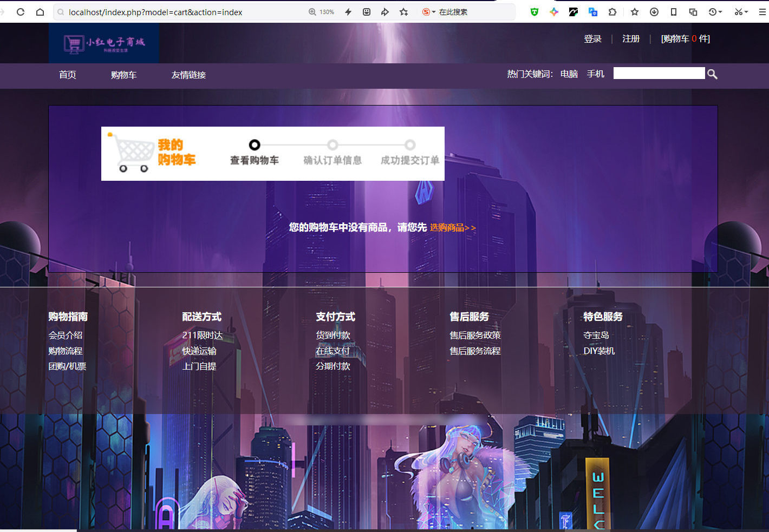Open 夺宝岛 footer link
The height and width of the screenshot is (532, 769).
pos(596,336)
